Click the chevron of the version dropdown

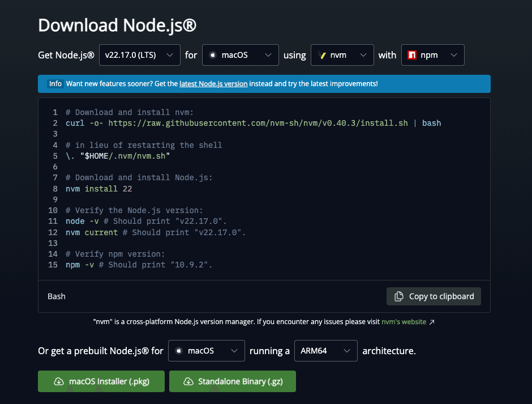pyautogui.click(x=170, y=55)
